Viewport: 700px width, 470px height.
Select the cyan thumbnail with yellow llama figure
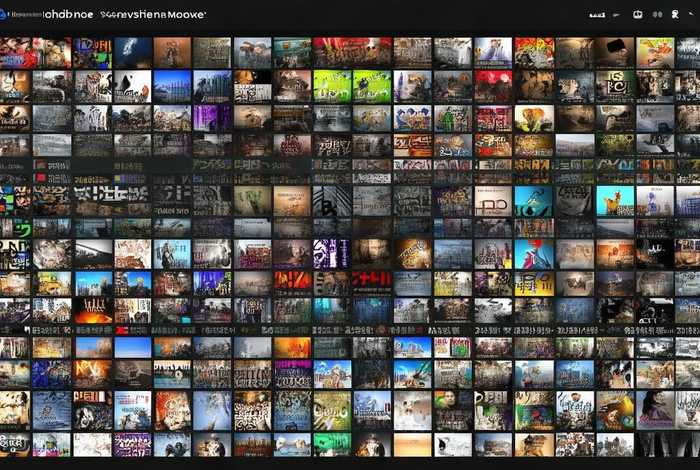click(615, 201)
